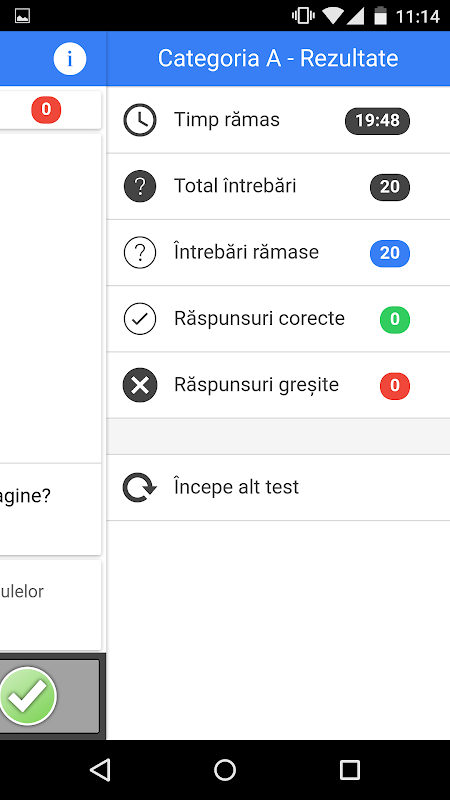
Task: Click the refresh arrow icon
Action: coord(139,487)
